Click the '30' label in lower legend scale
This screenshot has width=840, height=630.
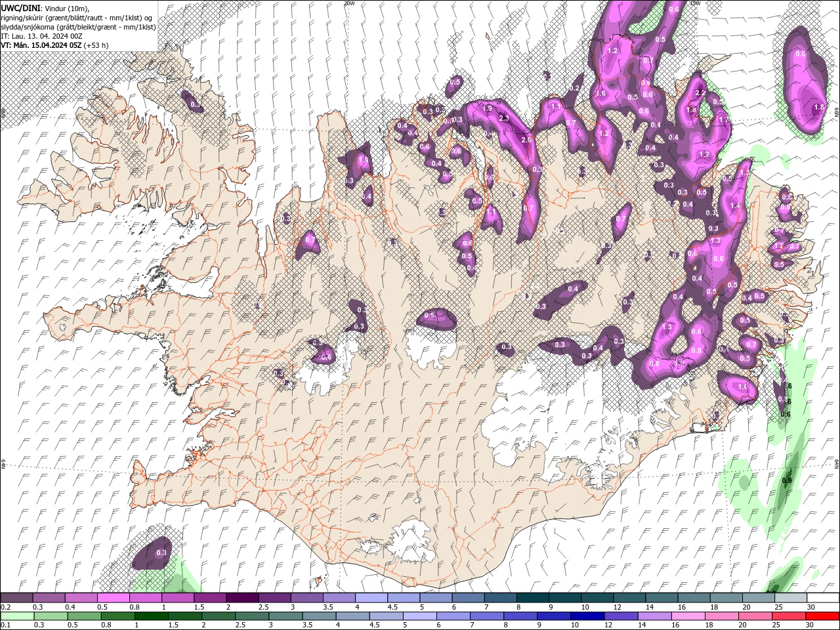pos(810,625)
